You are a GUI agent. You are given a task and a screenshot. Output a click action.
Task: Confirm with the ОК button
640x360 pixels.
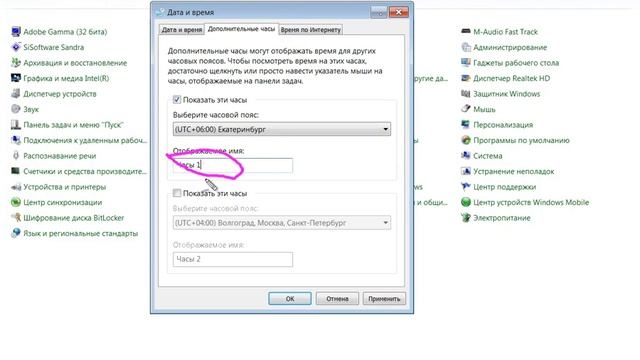coord(290,299)
